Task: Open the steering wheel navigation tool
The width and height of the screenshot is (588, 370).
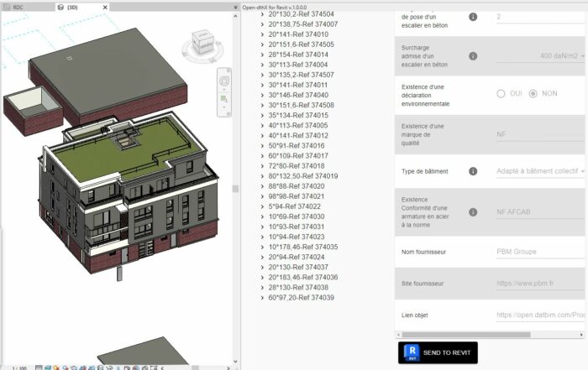Action: [224, 82]
